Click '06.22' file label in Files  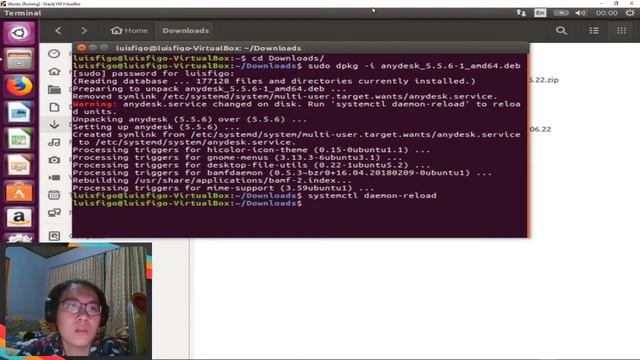pyautogui.click(x=541, y=129)
